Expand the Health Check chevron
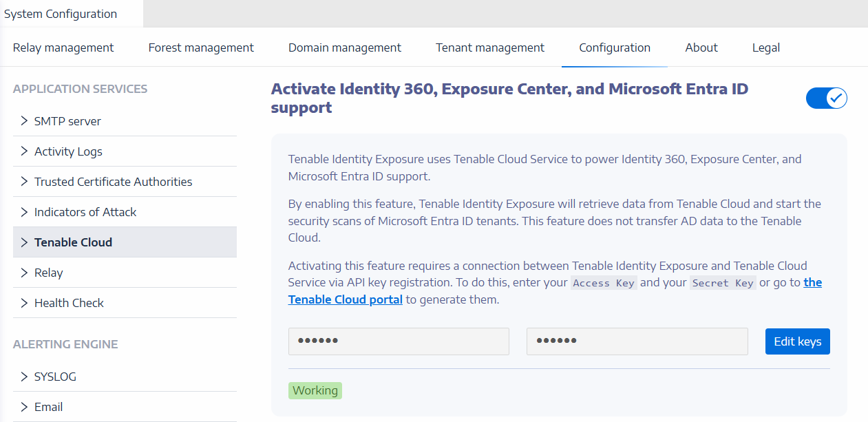Image resolution: width=868 pixels, height=422 pixels. (25, 303)
